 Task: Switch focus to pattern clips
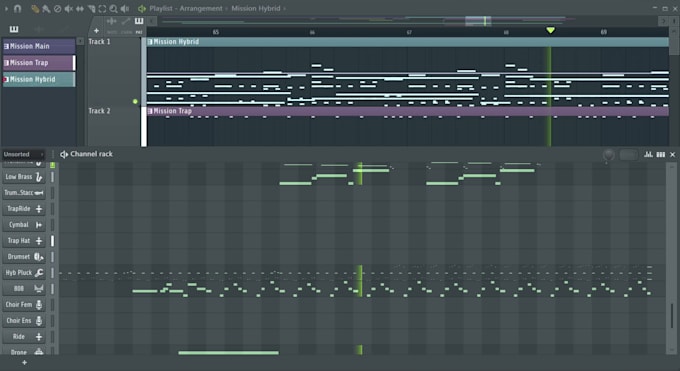point(139,21)
